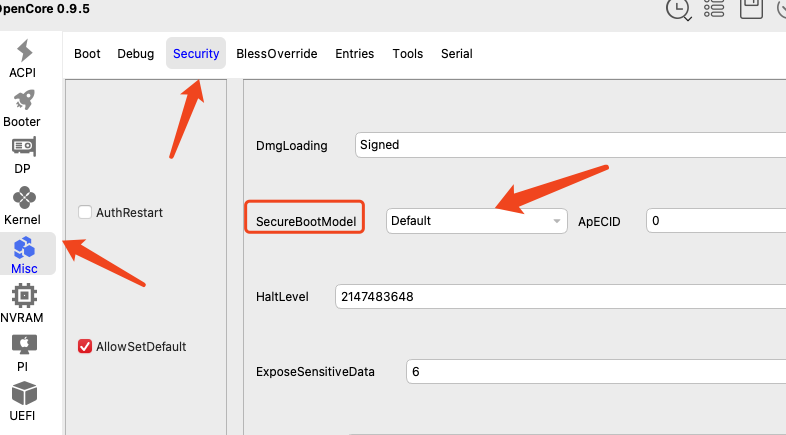Go to the DP section
The image size is (786, 435).
[x=23, y=156]
